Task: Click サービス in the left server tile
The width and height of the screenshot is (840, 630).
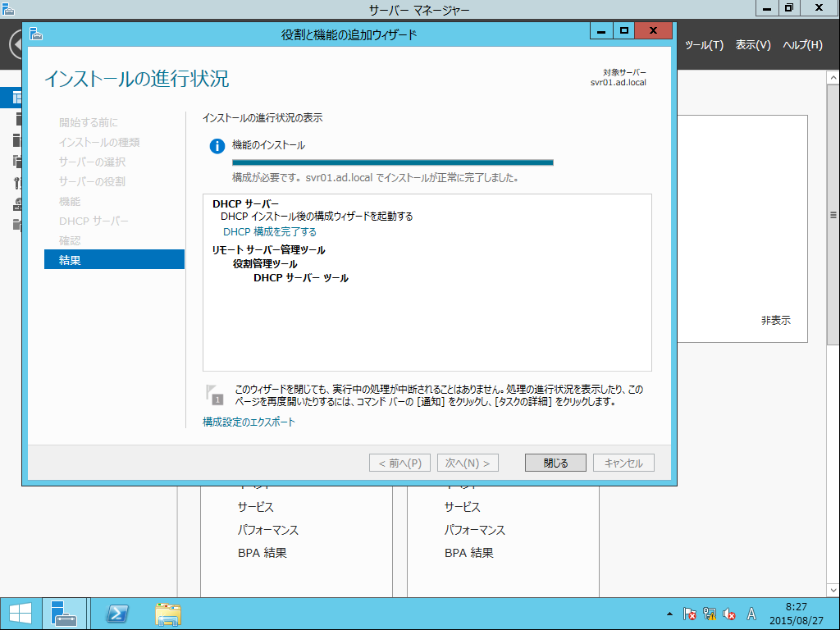Action: (x=256, y=507)
